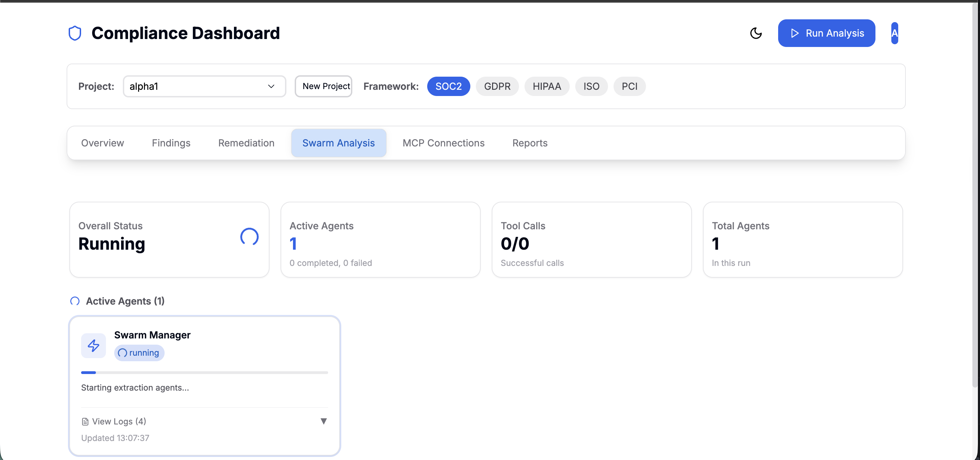Click the Tool Calls stat card
The width and height of the screenshot is (980, 460).
coord(591,240)
